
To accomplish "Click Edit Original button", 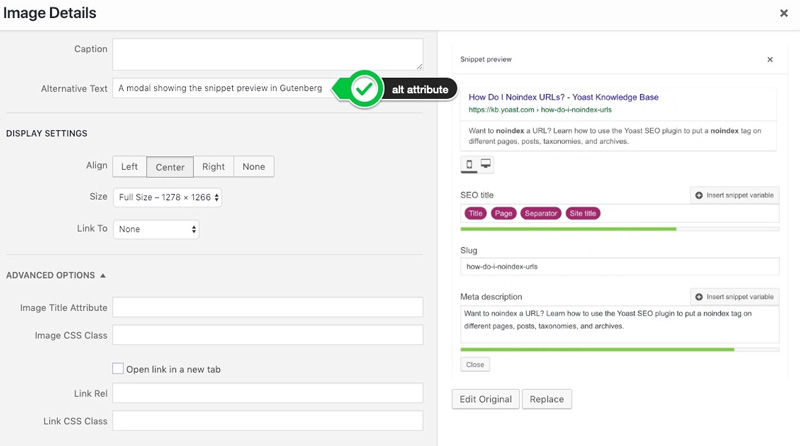I will coord(484,399).
